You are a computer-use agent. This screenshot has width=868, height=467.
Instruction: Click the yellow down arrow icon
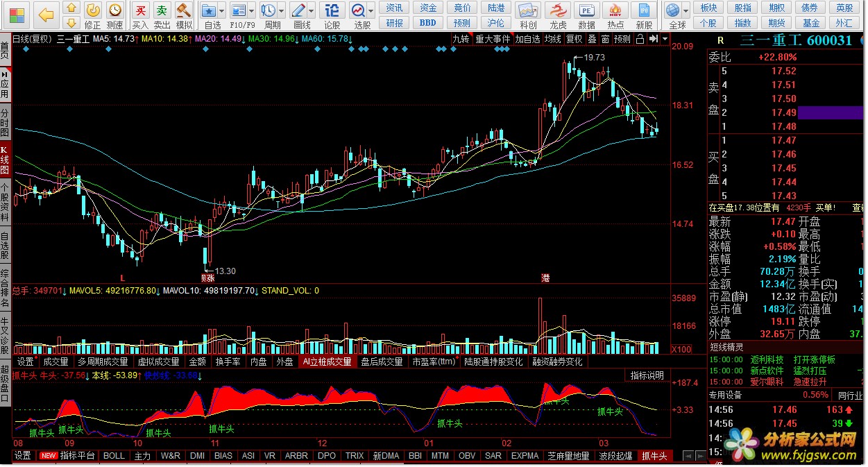71,23
